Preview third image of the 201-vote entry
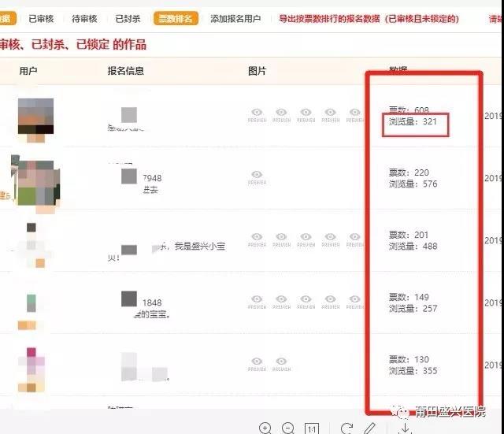 point(306,239)
